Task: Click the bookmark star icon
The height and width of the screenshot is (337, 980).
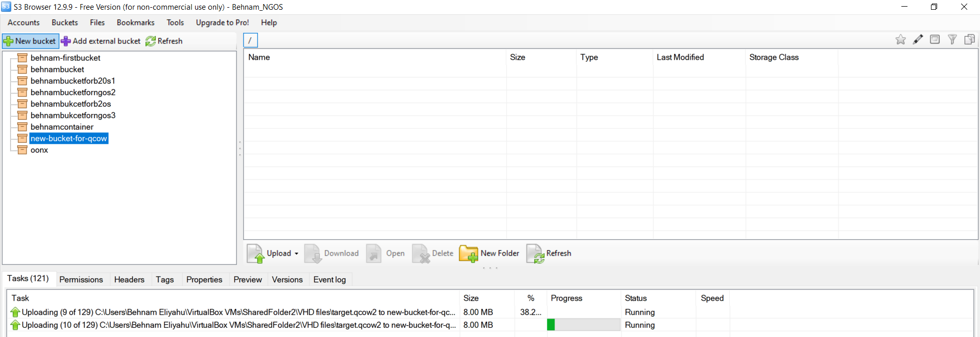Action: [900, 40]
